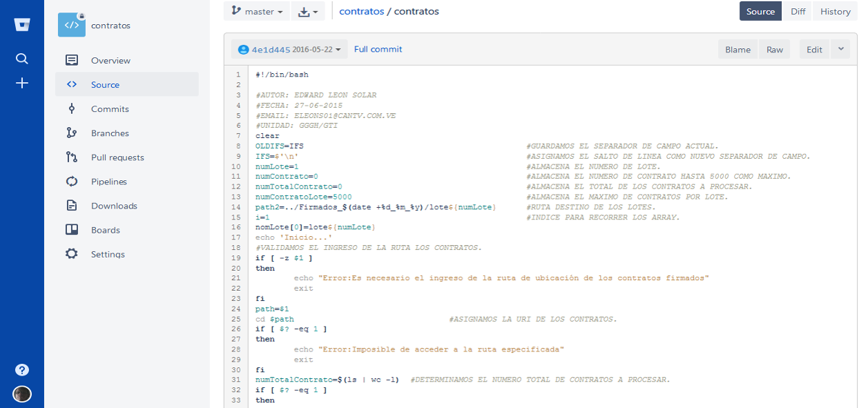Viewport: 868px width, 408px height.
Task: Click line number 19 in gutter
Action: [237, 258]
